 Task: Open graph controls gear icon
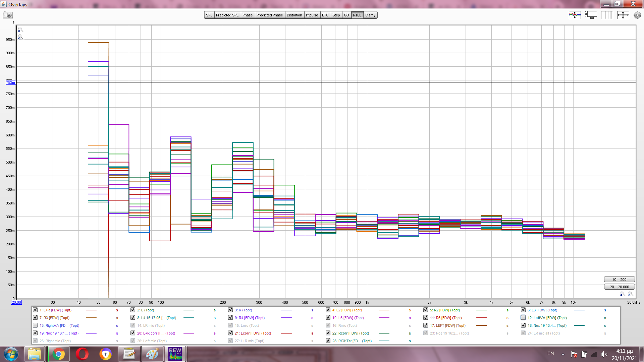coord(637,15)
